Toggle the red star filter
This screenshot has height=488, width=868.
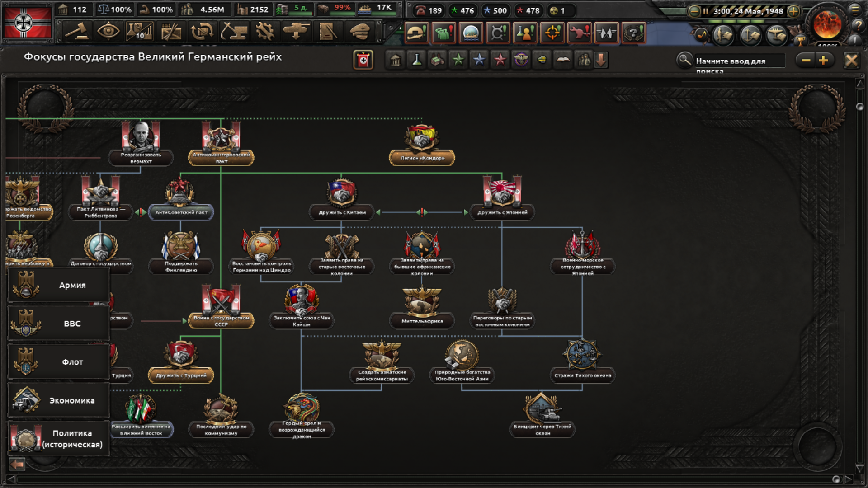tap(500, 60)
